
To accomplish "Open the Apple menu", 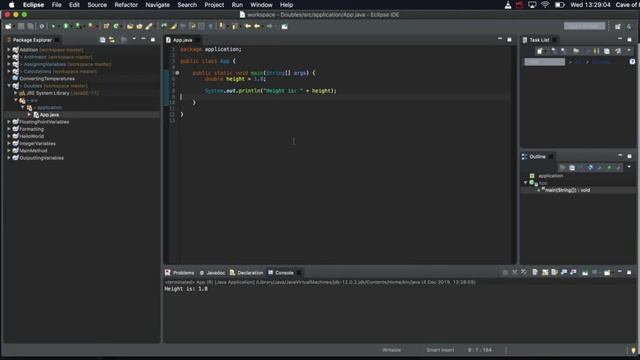I will pyautogui.click(x=11, y=5).
